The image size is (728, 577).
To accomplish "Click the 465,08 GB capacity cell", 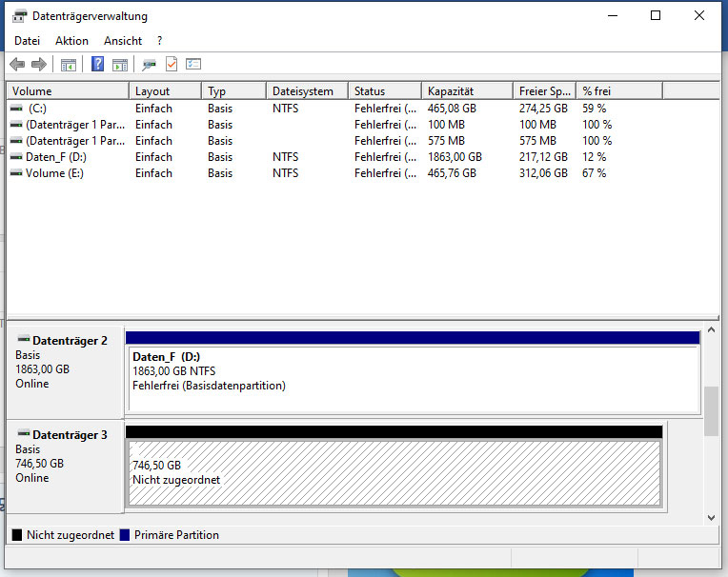I will point(452,109).
